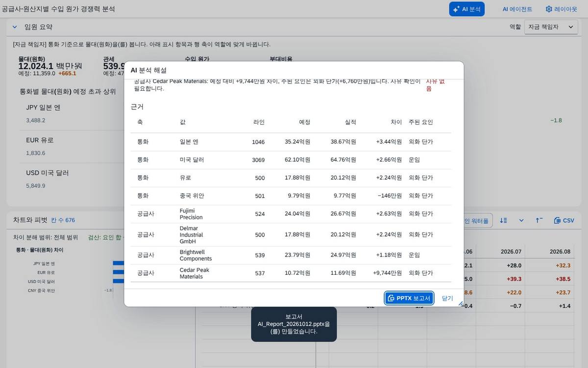Viewport: 588px width, 368px height.
Task: Select the Cedar Peak Materials supplier
Action: (x=195, y=273)
